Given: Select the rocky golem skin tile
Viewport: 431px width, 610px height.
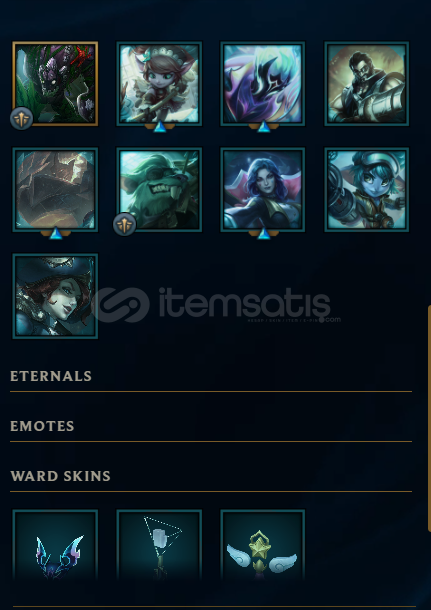Looking at the screenshot, I should [x=55, y=189].
